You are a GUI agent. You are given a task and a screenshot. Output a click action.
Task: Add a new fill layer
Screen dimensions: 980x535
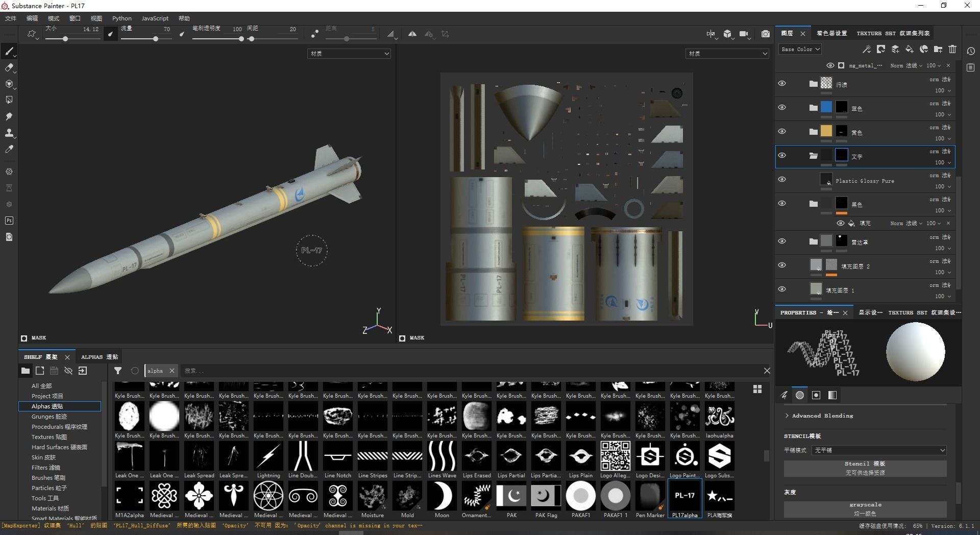pyautogui.click(x=909, y=49)
